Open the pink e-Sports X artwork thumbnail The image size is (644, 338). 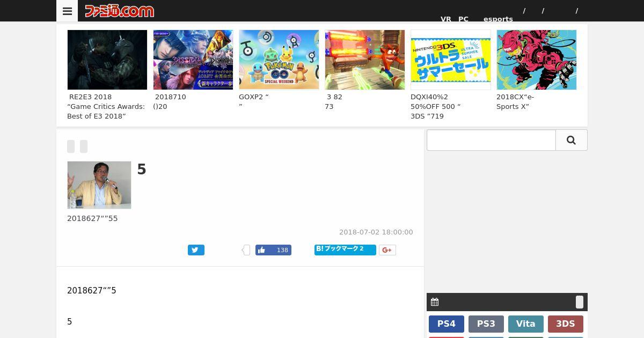pos(537,60)
